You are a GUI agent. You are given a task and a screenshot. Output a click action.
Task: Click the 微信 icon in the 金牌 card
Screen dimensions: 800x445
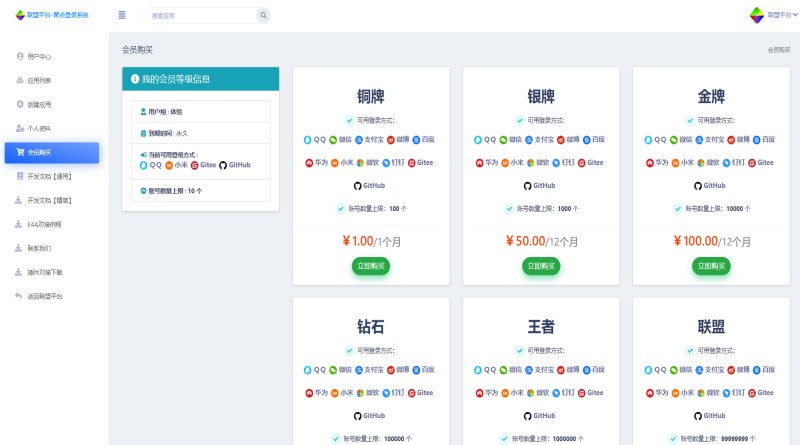point(674,140)
